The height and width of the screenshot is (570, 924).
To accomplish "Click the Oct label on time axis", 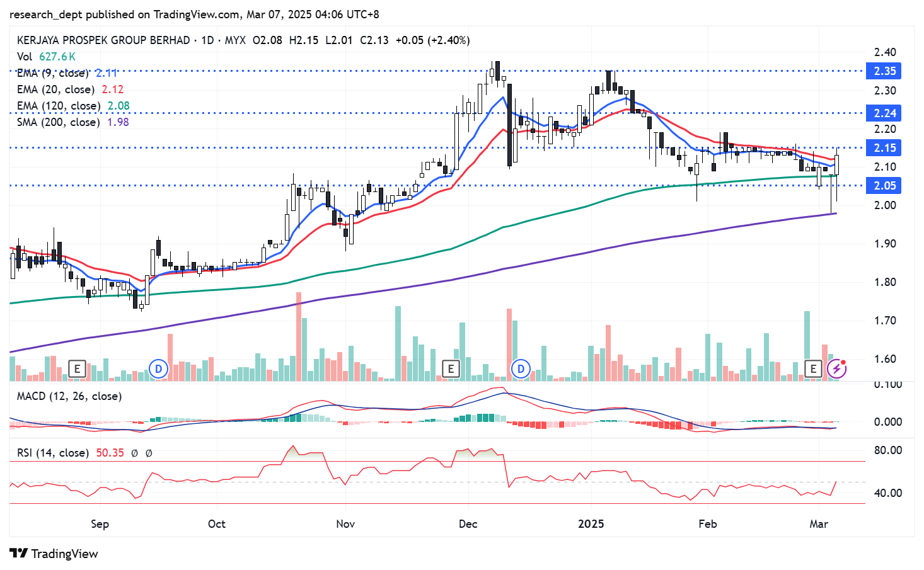I will pyautogui.click(x=216, y=524).
